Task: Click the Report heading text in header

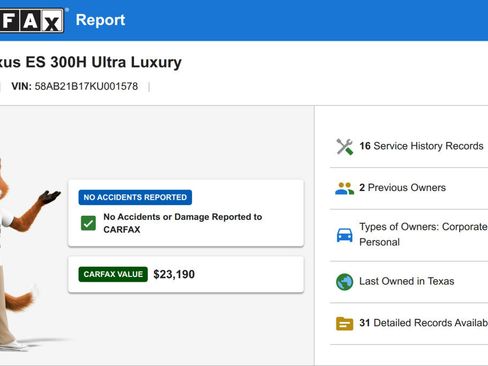Action: coord(100,20)
